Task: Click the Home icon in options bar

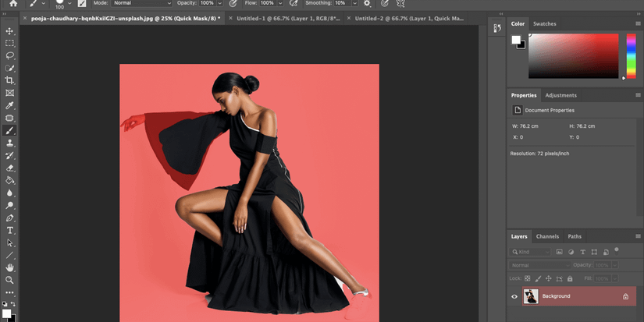Action: coord(12,3)
